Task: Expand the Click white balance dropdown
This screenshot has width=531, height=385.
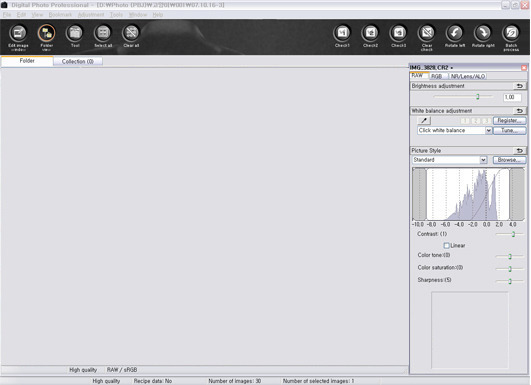Action: tap(488, 130)
